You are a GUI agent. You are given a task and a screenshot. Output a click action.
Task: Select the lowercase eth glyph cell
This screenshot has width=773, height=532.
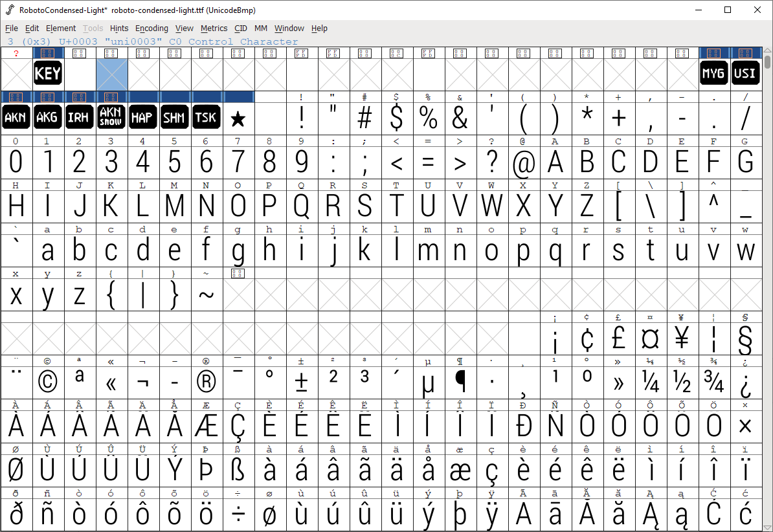pos(16,515)
